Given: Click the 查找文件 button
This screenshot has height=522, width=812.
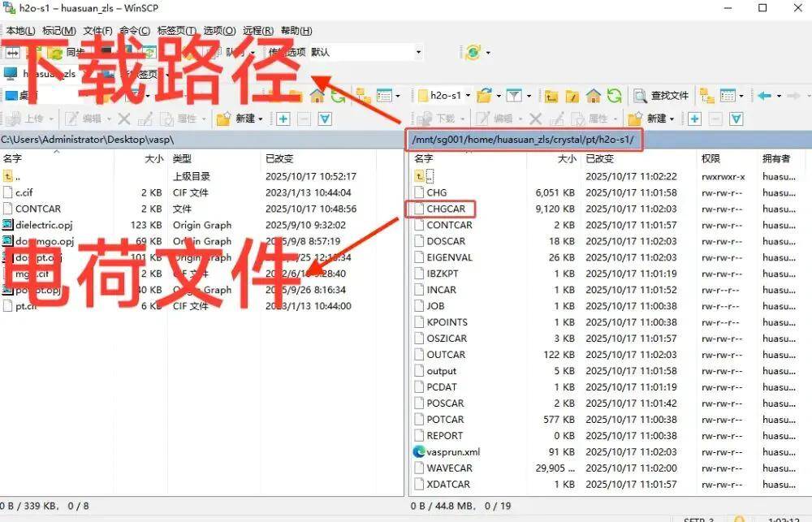Looking at the screenshot, I should (x=662, y=96).
